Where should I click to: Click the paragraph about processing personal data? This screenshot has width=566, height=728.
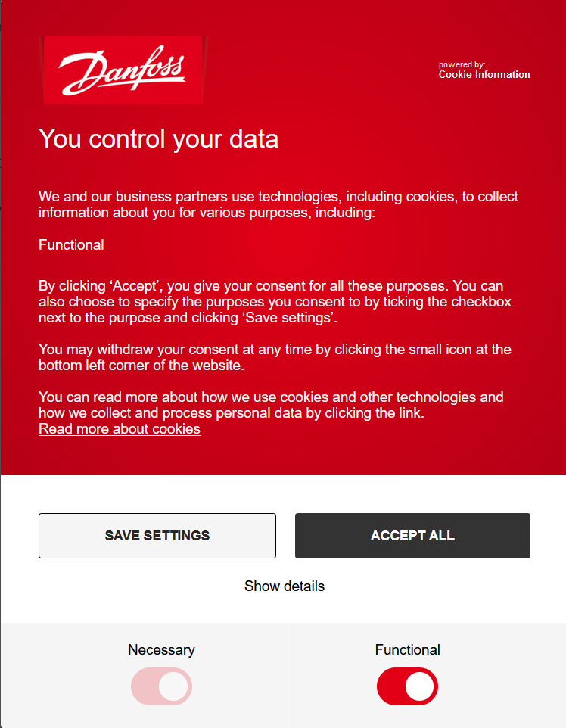[271, 405]
